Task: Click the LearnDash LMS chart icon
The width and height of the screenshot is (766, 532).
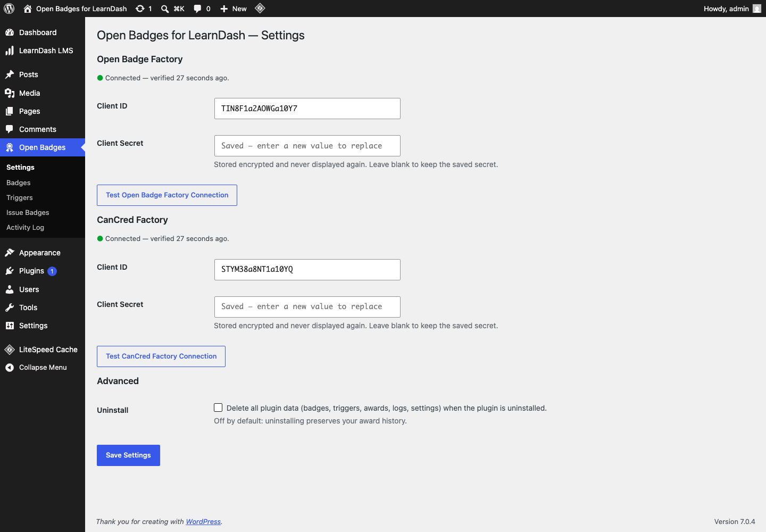Action: [x=10, y=51]
